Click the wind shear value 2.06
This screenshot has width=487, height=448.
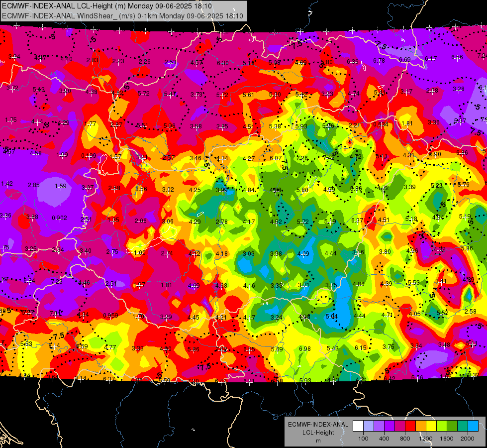click(141, 221)
